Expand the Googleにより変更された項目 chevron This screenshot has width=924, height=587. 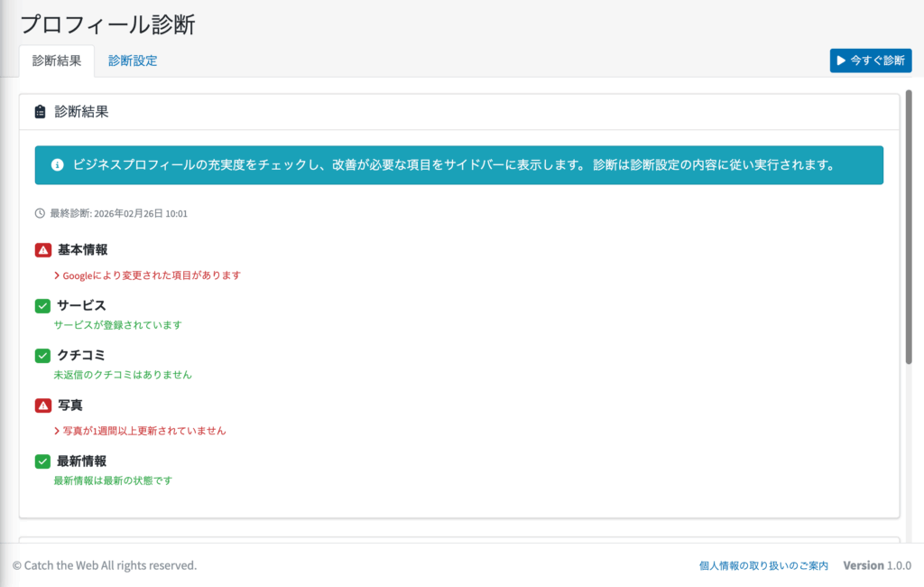pyautogui.click(x=57, y=275)
